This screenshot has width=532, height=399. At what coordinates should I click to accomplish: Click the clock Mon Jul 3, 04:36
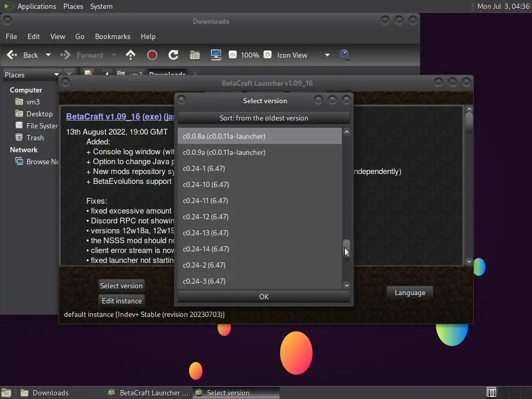(x=503, y=6)
